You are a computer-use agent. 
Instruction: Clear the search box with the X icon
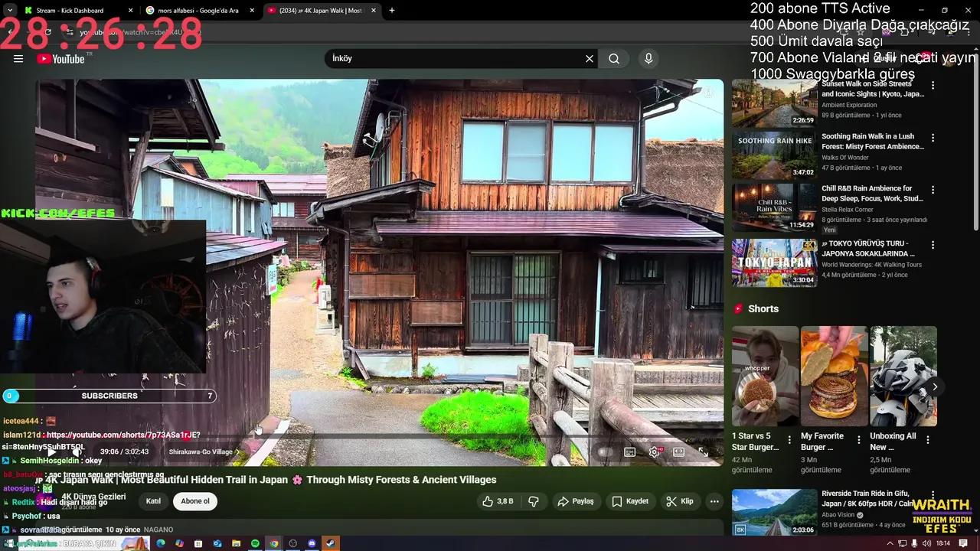point(590,58)
